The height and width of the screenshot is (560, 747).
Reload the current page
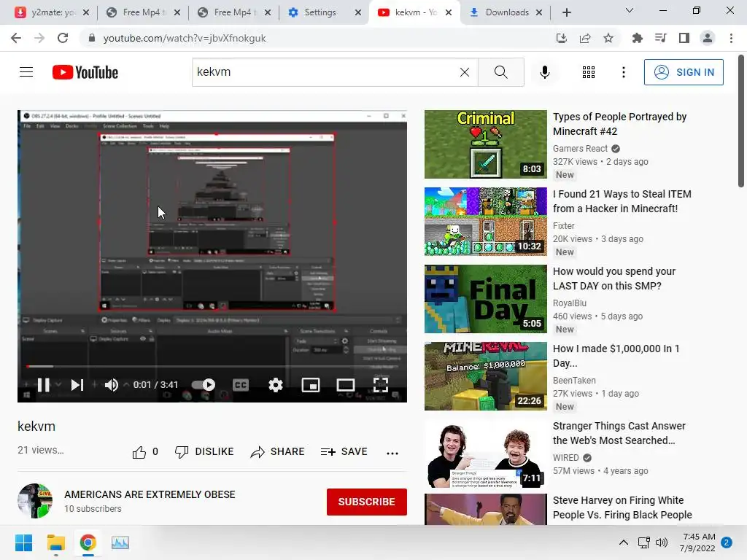63,38
